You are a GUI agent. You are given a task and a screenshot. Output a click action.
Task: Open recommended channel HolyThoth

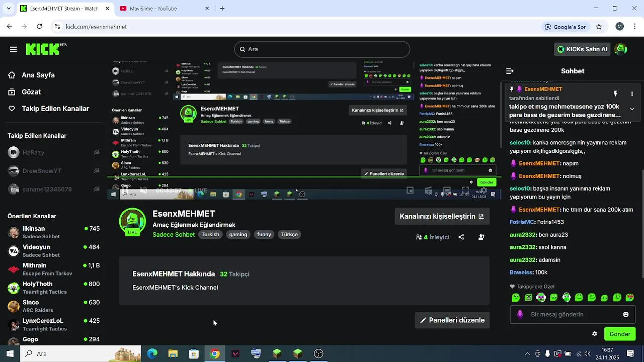(53, 288)
